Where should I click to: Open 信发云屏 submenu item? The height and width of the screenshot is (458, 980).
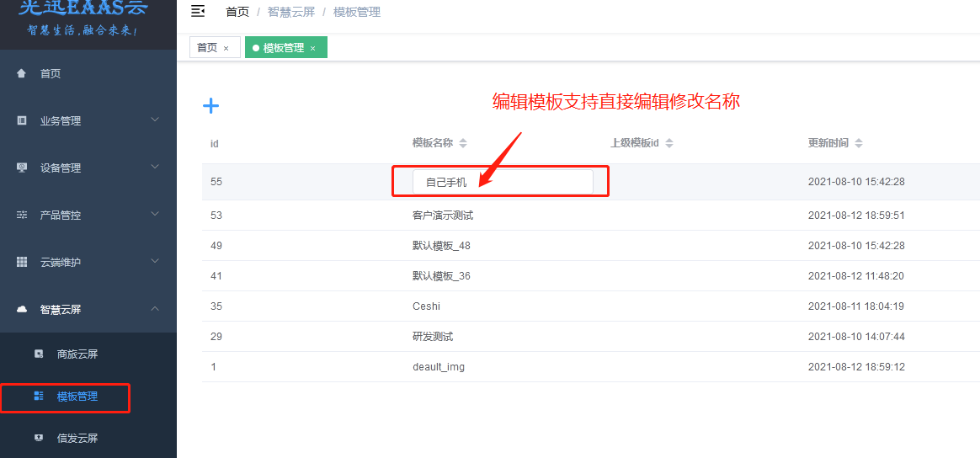[x=77, y=439]
